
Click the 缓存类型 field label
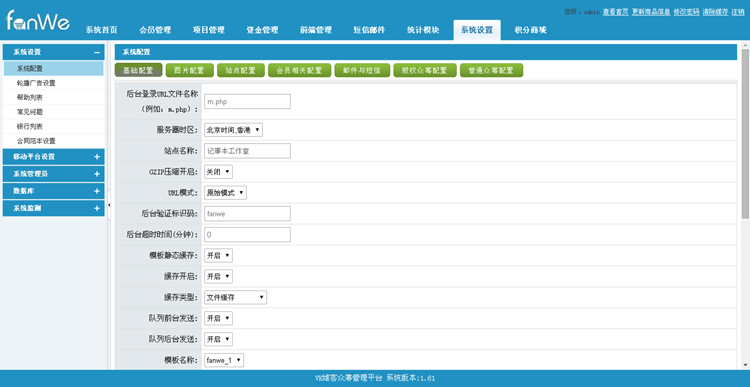181,298
